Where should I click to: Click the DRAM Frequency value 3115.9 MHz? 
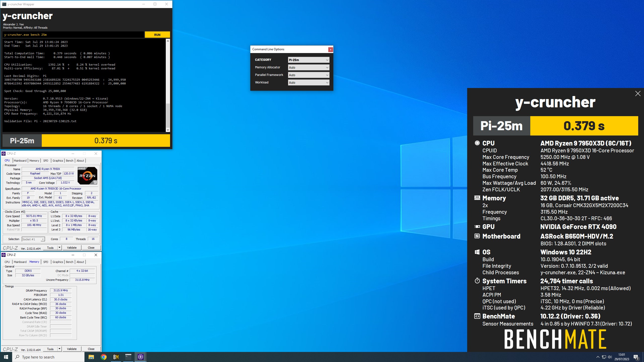click(x=61, y=290)
